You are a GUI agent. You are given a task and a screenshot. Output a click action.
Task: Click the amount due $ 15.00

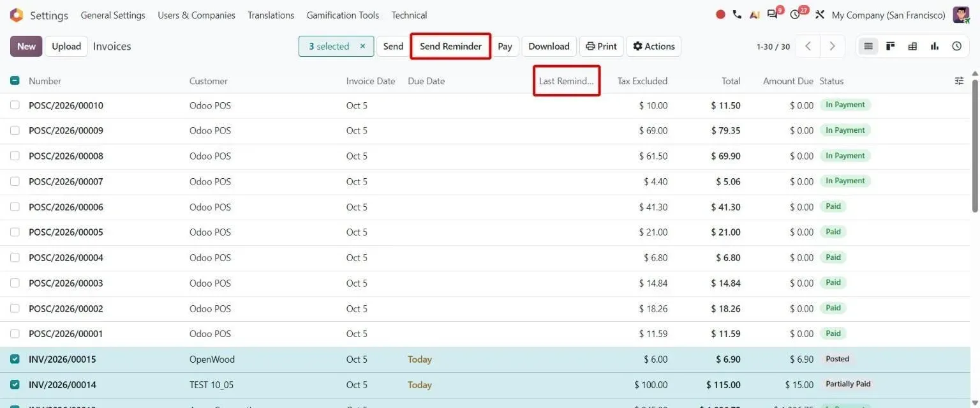click(x=799, y=385)
